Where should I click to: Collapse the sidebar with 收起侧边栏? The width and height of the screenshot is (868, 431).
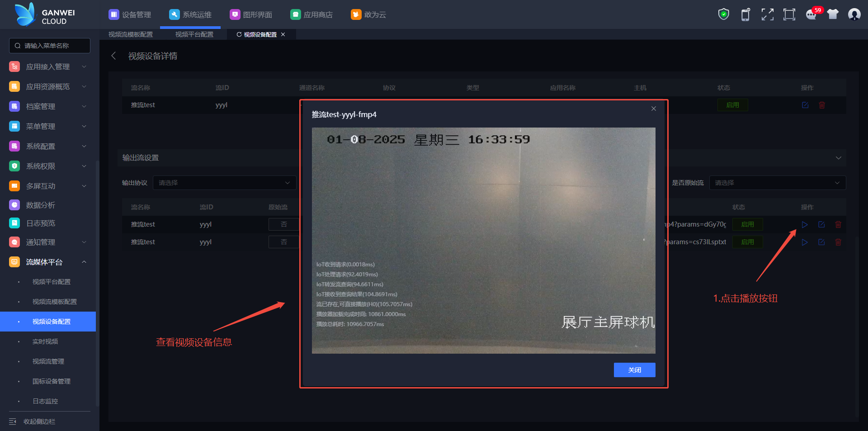click(32, 422)
